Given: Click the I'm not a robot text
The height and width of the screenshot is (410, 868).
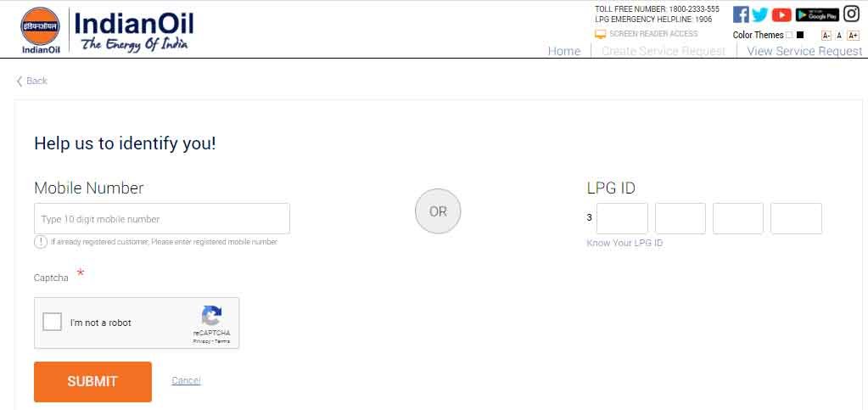Looking at the screenshot, I should pos(101,323).
